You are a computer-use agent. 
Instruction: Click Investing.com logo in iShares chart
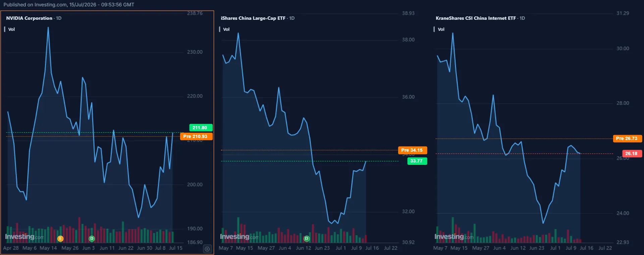(x=239, y=237)
